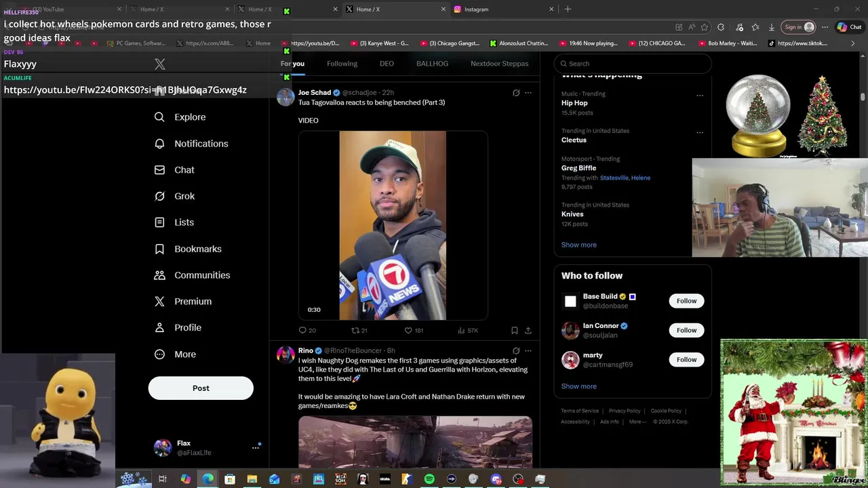
Task: Switch to the Following tab
Action: 342,64
